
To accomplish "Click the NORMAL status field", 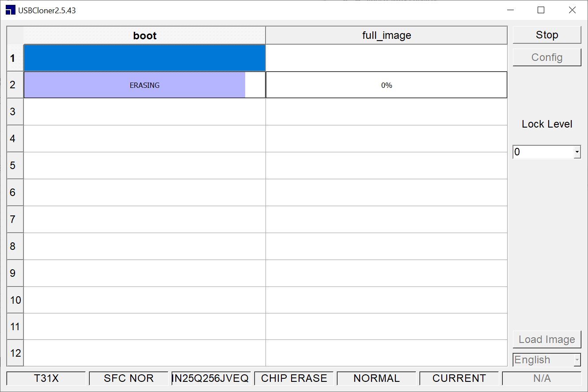I will click(376, 378).
